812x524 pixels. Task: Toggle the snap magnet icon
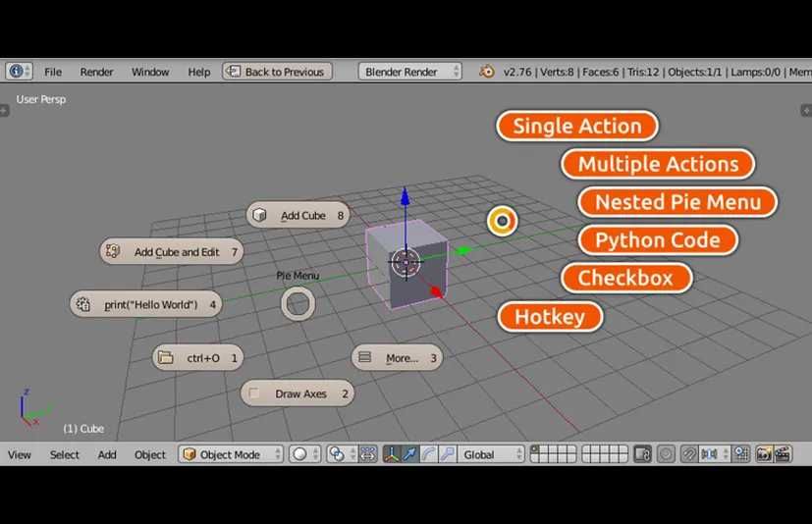click(688, 454)
